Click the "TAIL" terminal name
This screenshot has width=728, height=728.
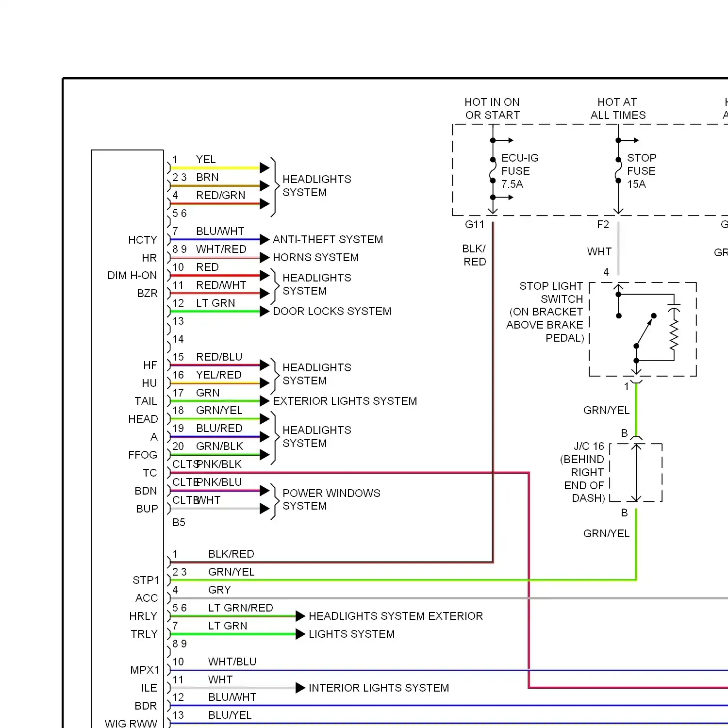pos(146,401)
